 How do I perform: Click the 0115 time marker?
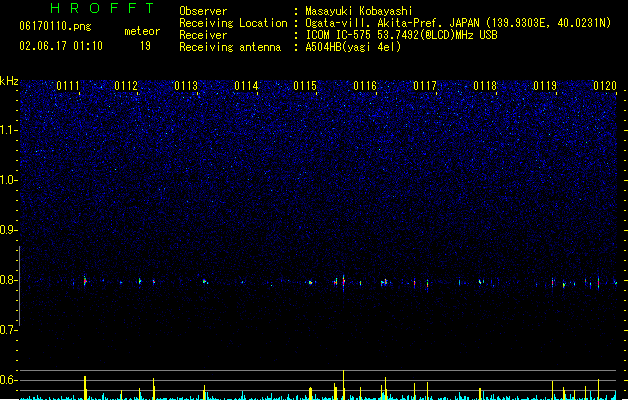[305, 86]
